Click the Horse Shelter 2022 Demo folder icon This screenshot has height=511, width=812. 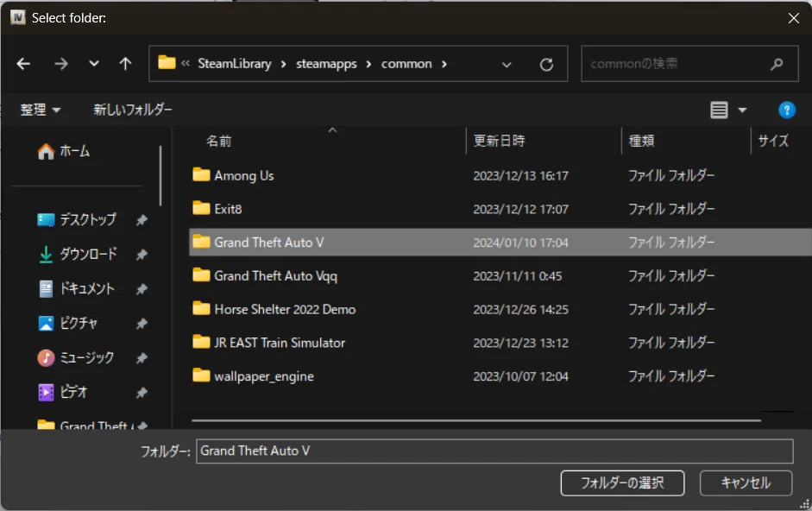click(x=201, y=308)
